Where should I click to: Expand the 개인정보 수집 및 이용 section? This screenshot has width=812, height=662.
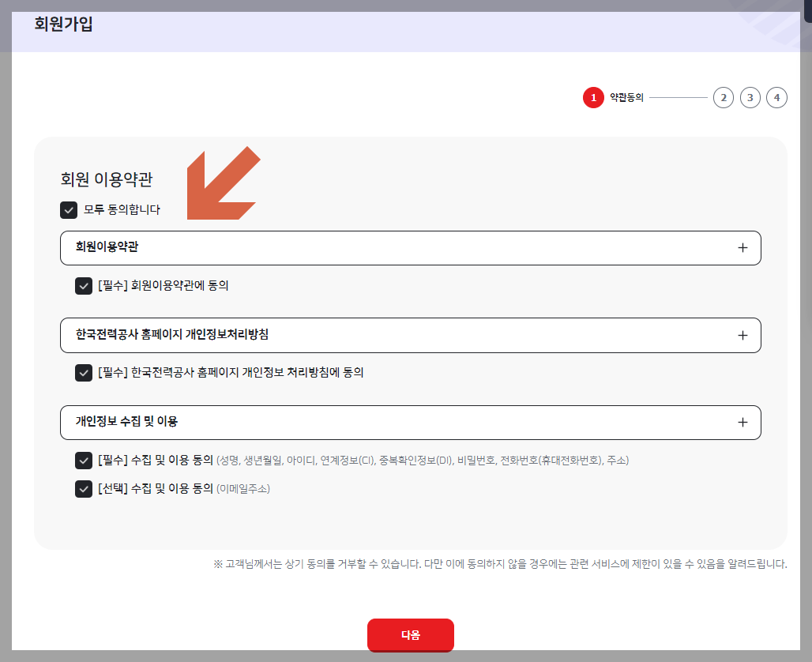point(742,423)
